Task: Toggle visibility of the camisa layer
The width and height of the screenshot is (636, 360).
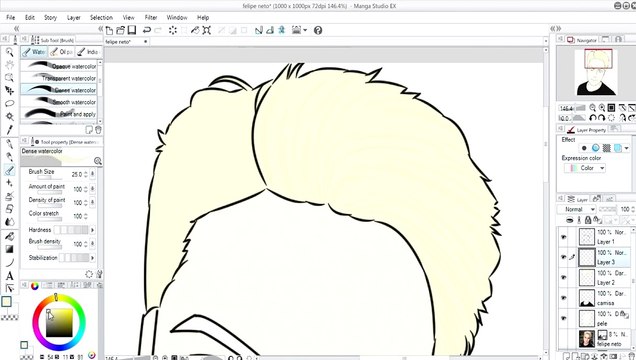Action: pyautogui.click(x=563, y=298)
